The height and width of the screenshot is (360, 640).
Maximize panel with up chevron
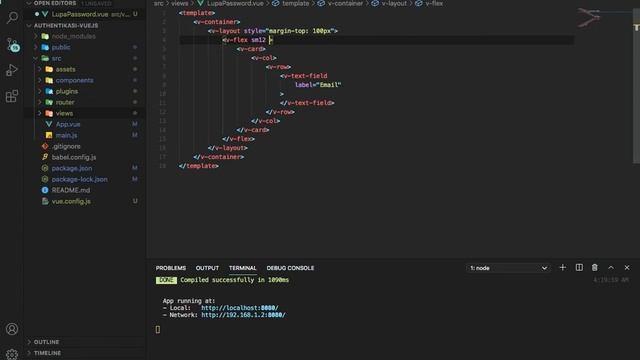click(611, 267)
